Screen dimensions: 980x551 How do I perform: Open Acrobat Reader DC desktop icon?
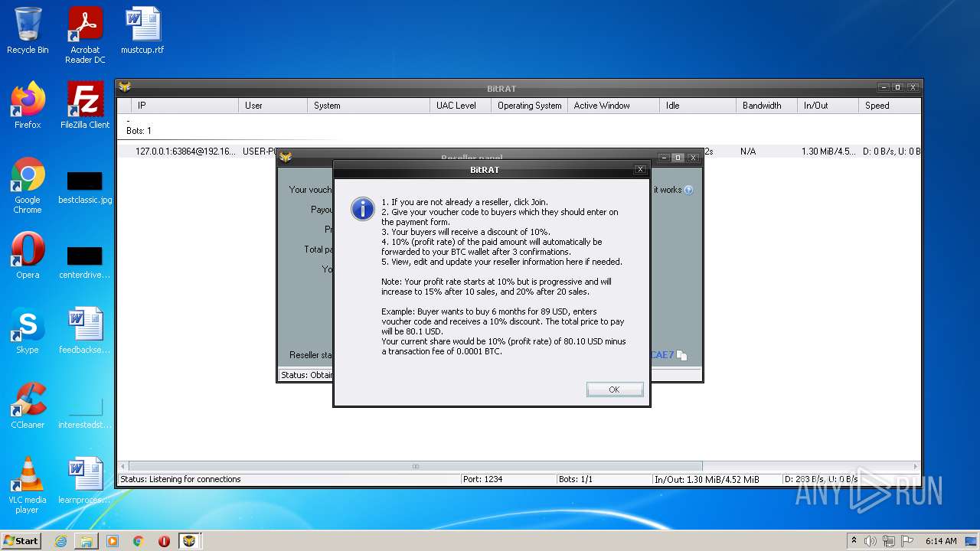click(x=85, y=35)
